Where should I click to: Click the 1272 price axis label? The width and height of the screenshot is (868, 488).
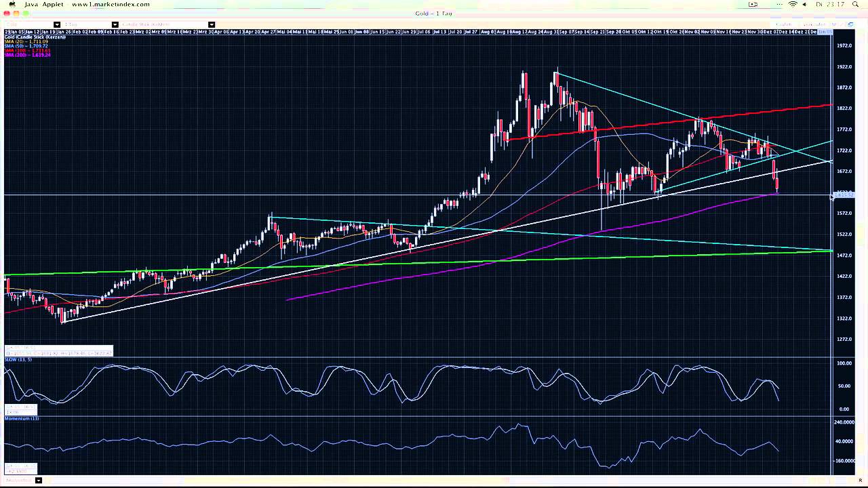(x=844, y=340)
